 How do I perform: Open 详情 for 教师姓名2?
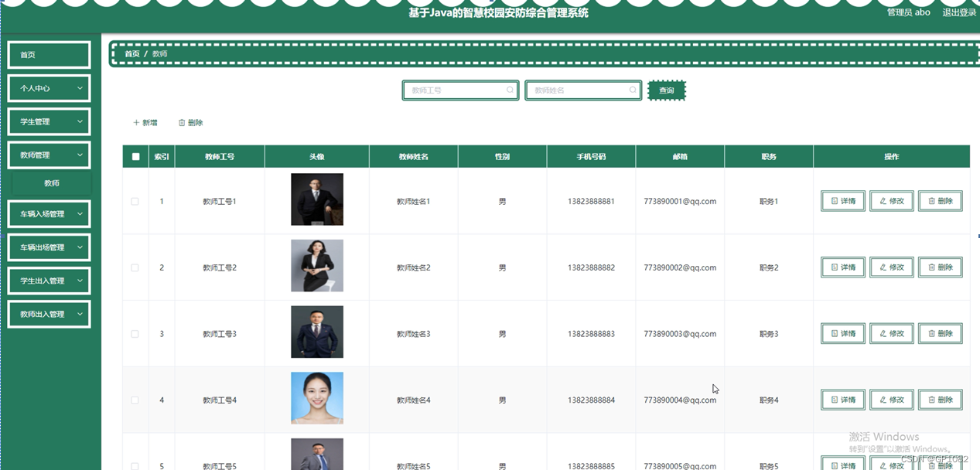pos(843,267)
